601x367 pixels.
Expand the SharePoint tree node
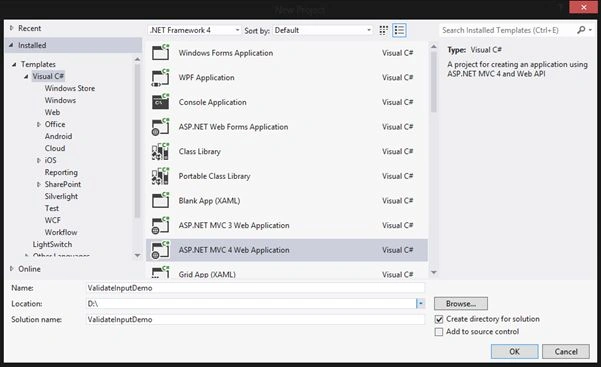39,184
